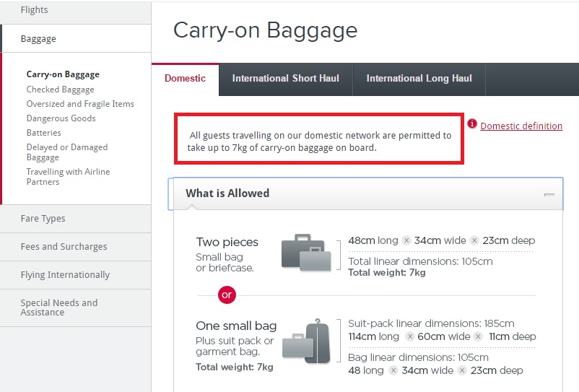This screenshot has height=392, width=579.
Task: Expand the Fees and Surcharges section
Action: pos(75,247)
